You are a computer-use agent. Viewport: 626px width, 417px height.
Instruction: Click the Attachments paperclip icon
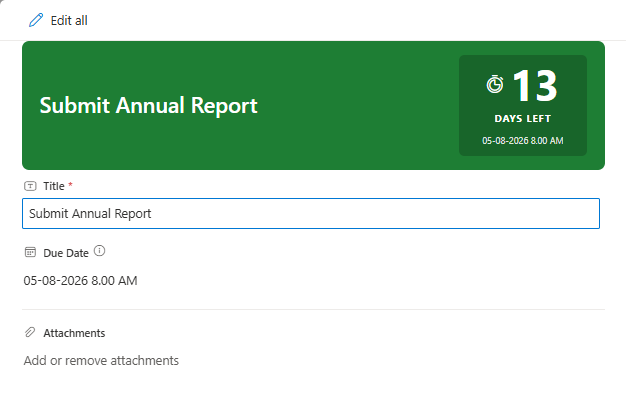[x=30, y=332]
